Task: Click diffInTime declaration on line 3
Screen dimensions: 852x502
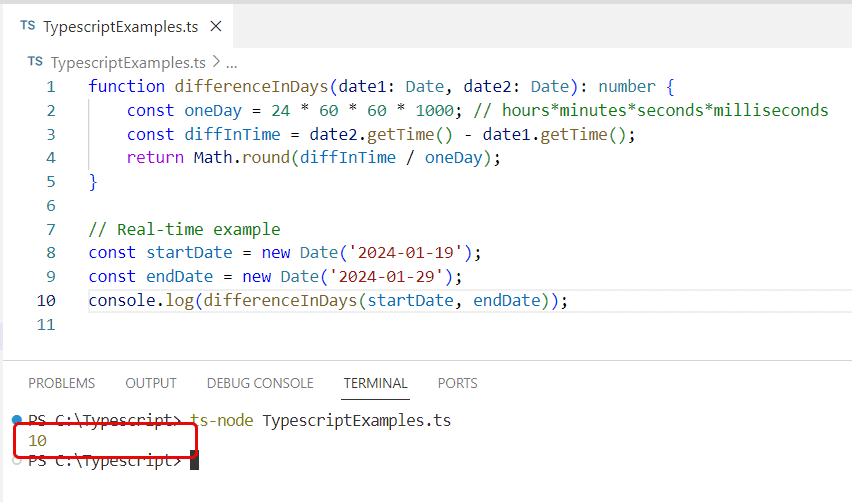Action: pos(233,134)
